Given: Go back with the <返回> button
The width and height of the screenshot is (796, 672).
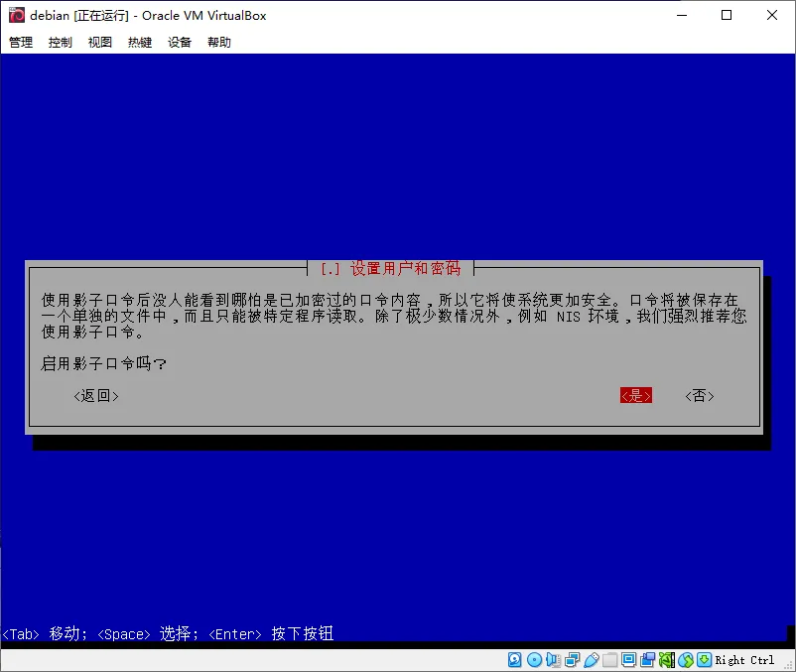Looking at the screenshot, I should 96,396.
